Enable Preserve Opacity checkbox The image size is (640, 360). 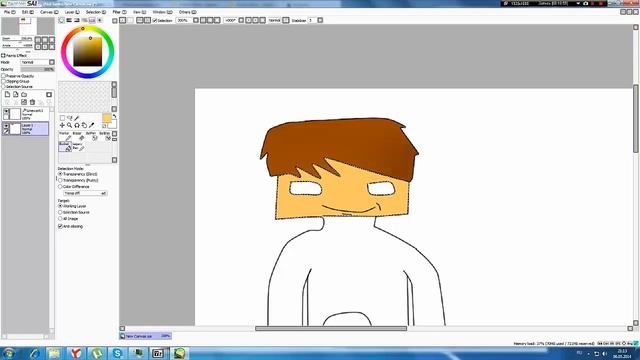click(x=4, y=76)
